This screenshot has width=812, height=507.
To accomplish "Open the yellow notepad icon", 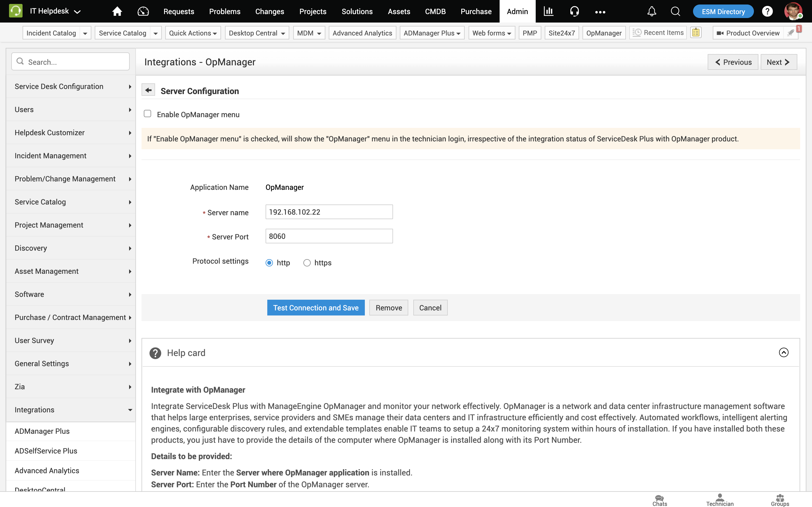I will coord(696,32).
